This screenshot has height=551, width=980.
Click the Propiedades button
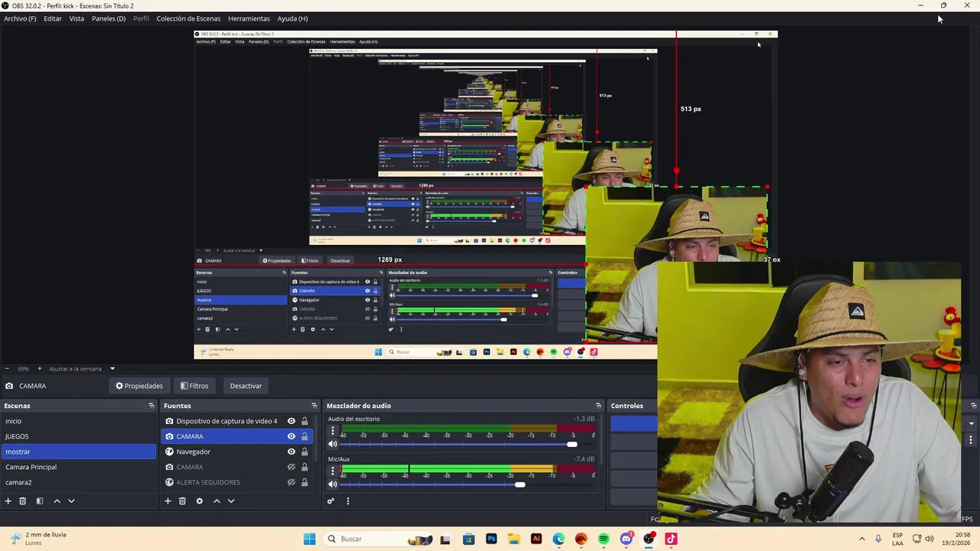coord(139,386)
